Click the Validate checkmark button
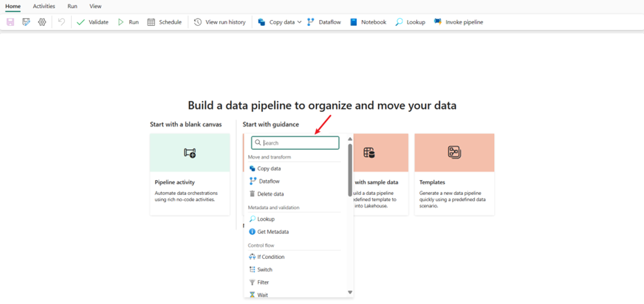This screenshot has width=644, height=304. tap(93, 22)
